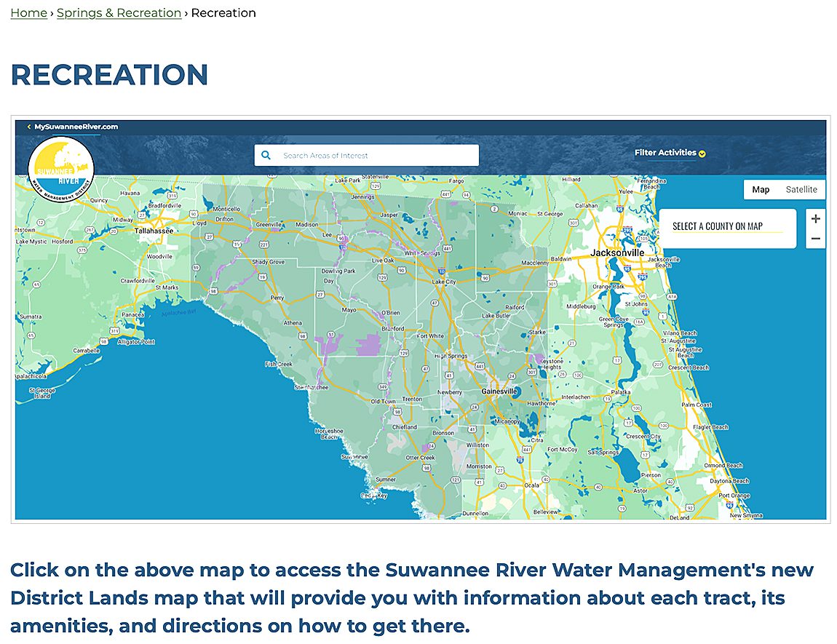The width and height of the screenshot is (837, 644).
Task: Zoom in with the plus button
Action: 816,219
